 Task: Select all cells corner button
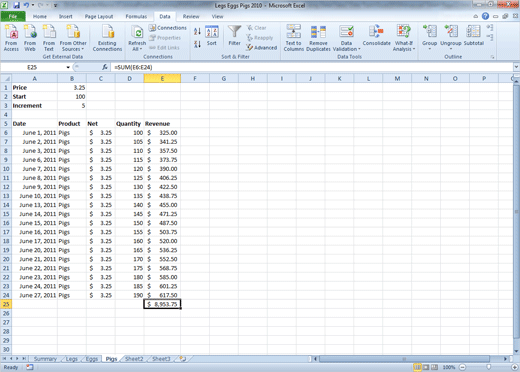coord(6,79)
